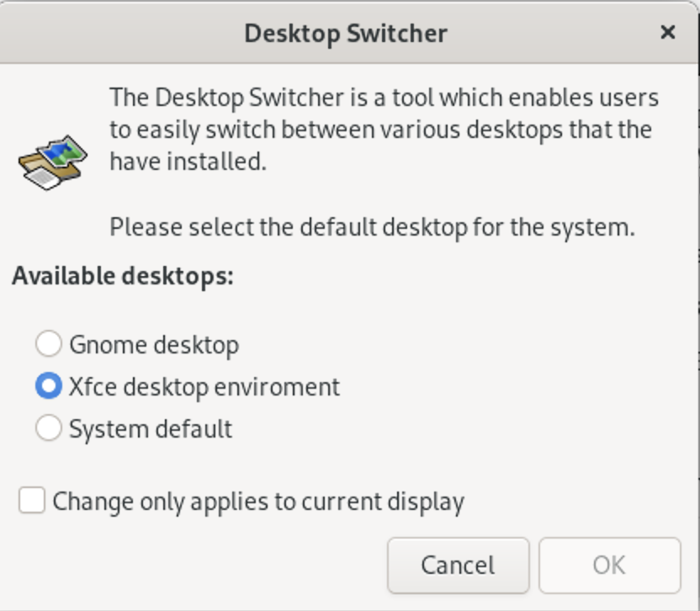Click the line about switching between various desktops

tap(381, 130)
